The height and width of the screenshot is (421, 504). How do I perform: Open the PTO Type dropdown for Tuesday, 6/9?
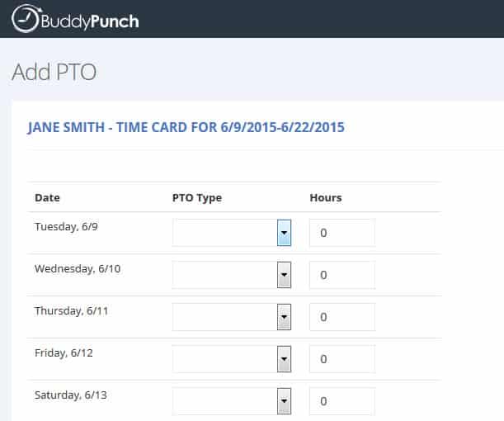pyautogui.click(x=232, y=233)
